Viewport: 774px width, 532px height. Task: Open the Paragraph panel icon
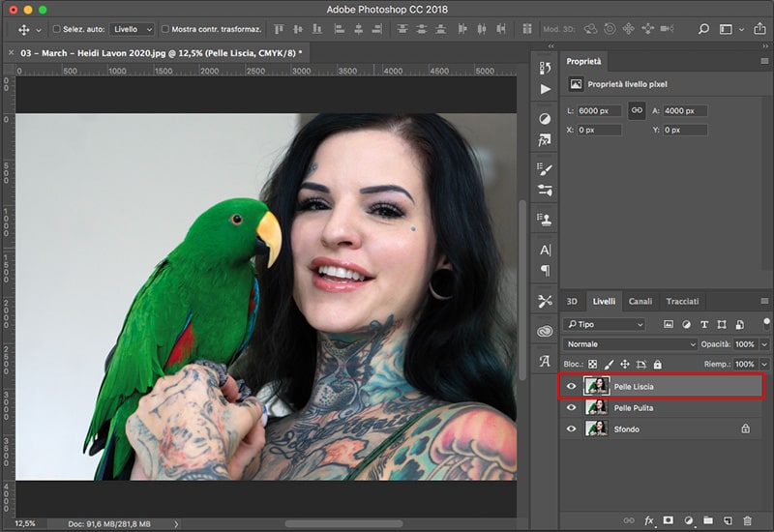click(x=545, y=271)
